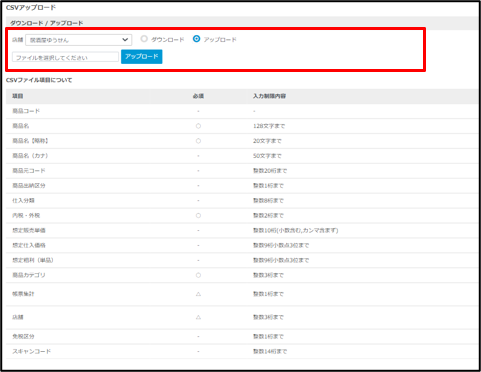Viewport: 481px width, 372px height.
Task: Click the blue アップロード button
Action: 142,57
